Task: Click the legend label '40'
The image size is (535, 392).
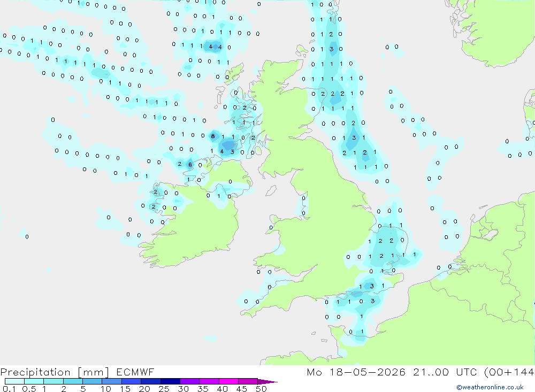Action: point(222,389)
